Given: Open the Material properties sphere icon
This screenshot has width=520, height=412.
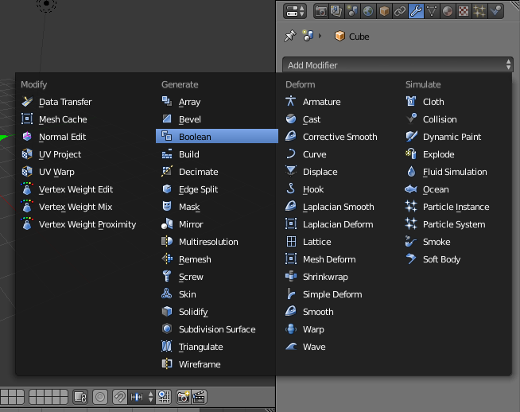Looking at the screenshot, I should pyautogui.click(x=448, y=11).
